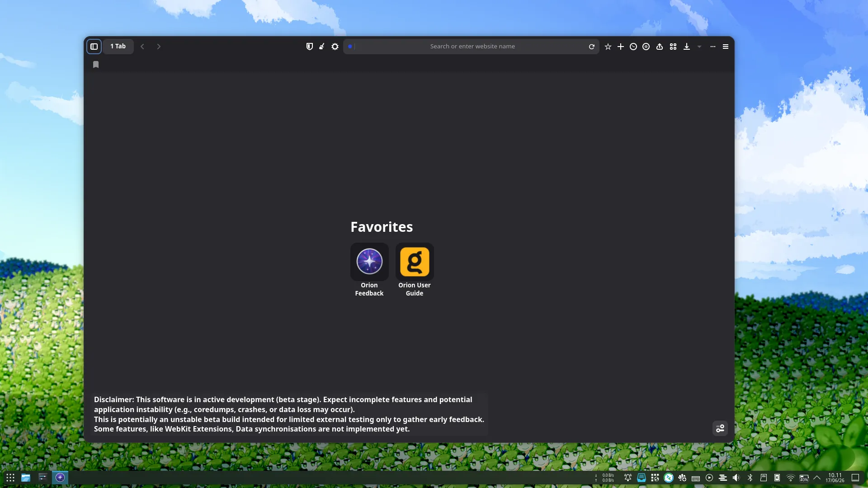Screen dimensions: 868x488
Task: Expand hidden system tray icons arrow
Action: coord(817,478)
